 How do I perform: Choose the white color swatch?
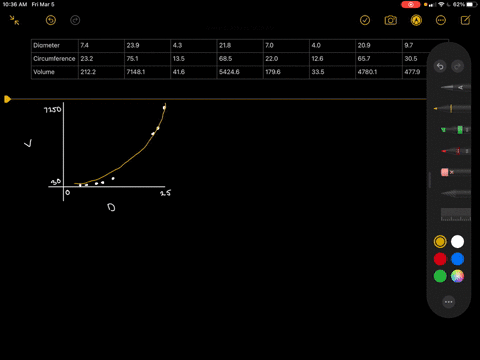[x=457, y=242]
